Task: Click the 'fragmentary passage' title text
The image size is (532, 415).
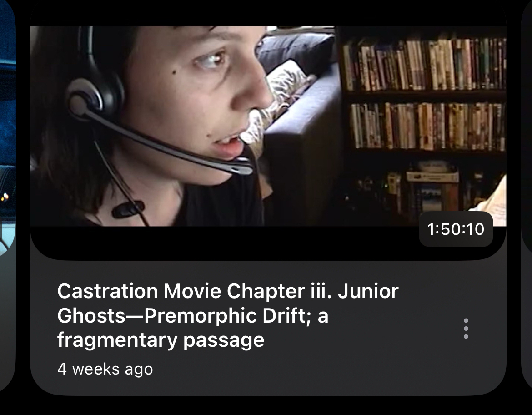Action: [x=161, y=340]
